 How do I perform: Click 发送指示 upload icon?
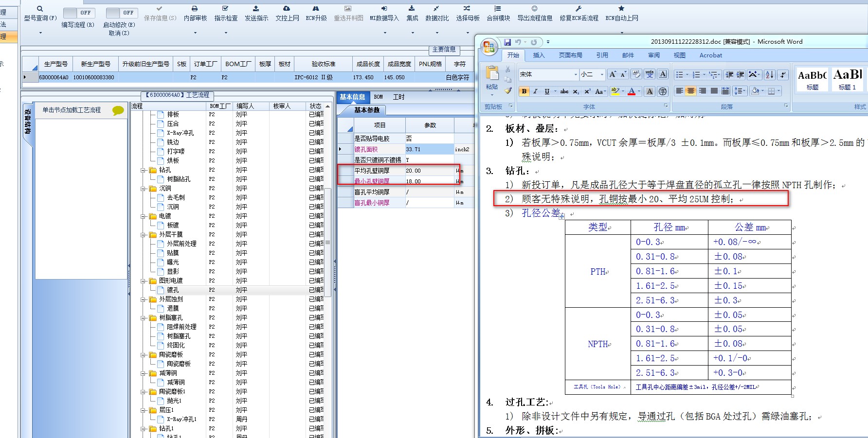[256, 9]
